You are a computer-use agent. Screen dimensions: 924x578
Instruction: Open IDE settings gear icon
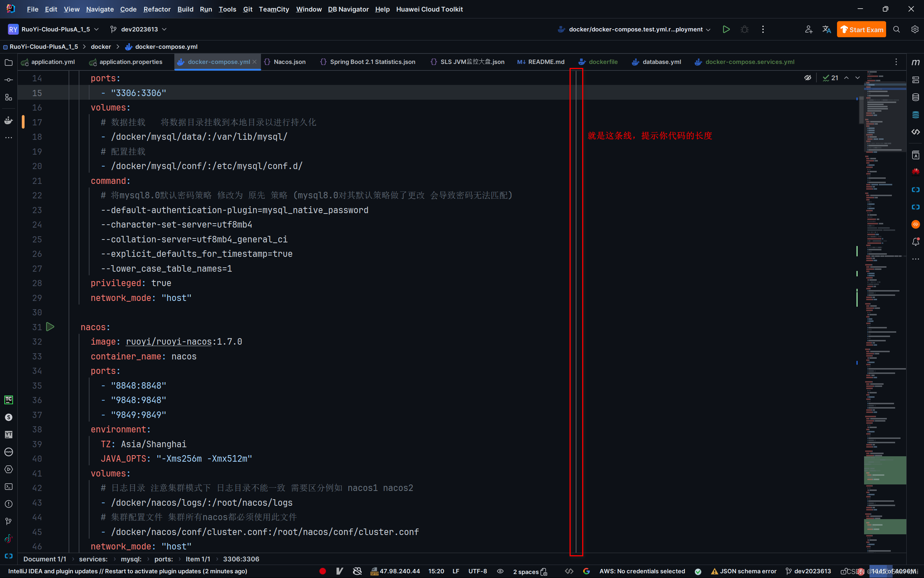[915, 29]
